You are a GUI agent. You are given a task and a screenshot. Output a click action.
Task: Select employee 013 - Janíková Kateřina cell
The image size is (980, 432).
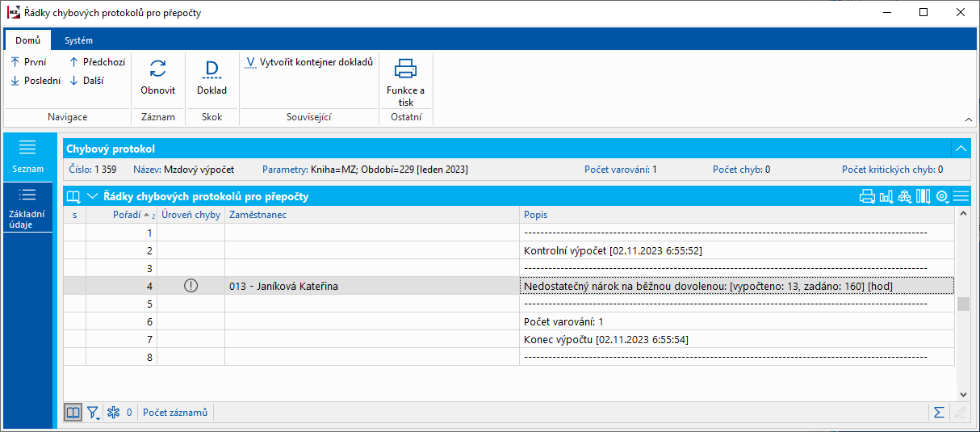click(372, 286)
